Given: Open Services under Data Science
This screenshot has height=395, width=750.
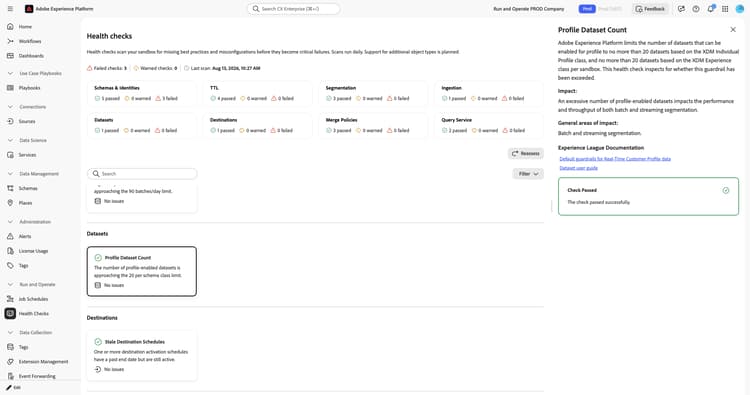Looking at the screenshot, I should point(27,155).
